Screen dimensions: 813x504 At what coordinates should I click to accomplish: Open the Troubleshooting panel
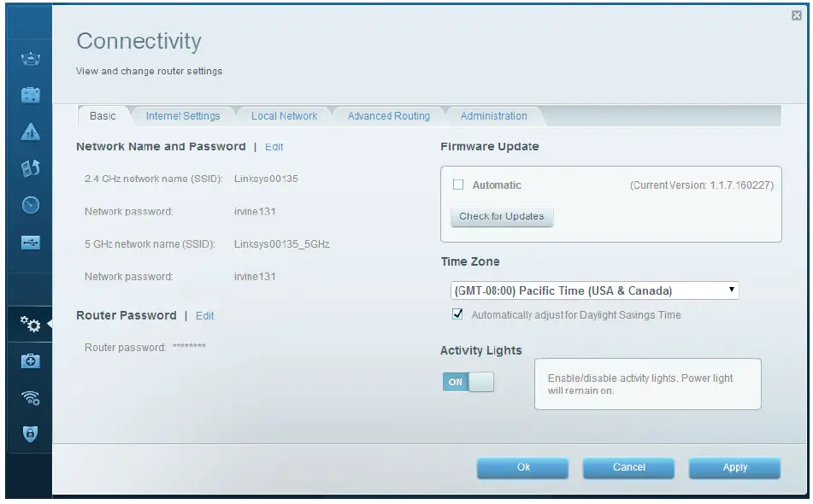29,361
